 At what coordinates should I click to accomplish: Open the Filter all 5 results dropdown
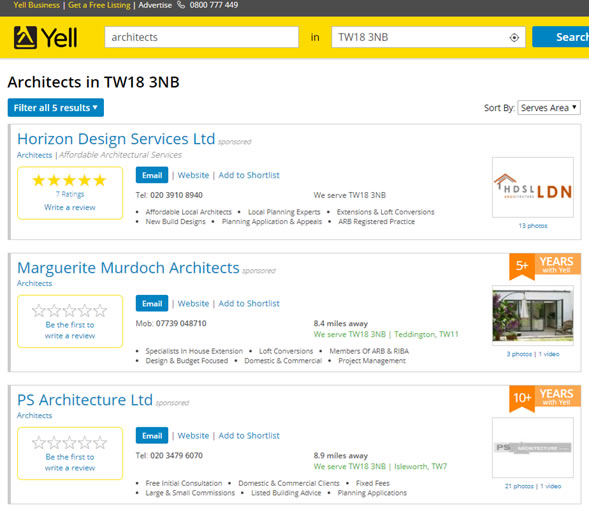pos(56,108)
